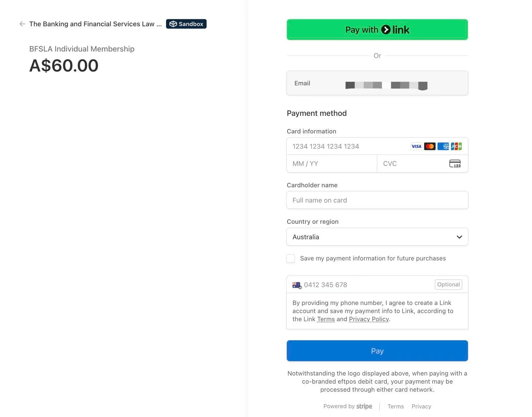Open the Terms link in the footer
Screen dimensions: 532x417
(395, 406)
